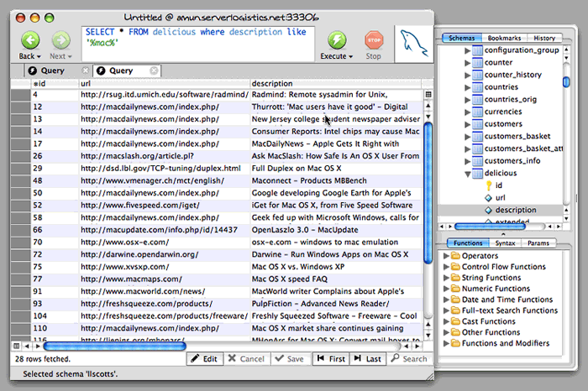Screen dimensions: 588x391
Task: Click the counter table icon
Action: pos(477,63)
